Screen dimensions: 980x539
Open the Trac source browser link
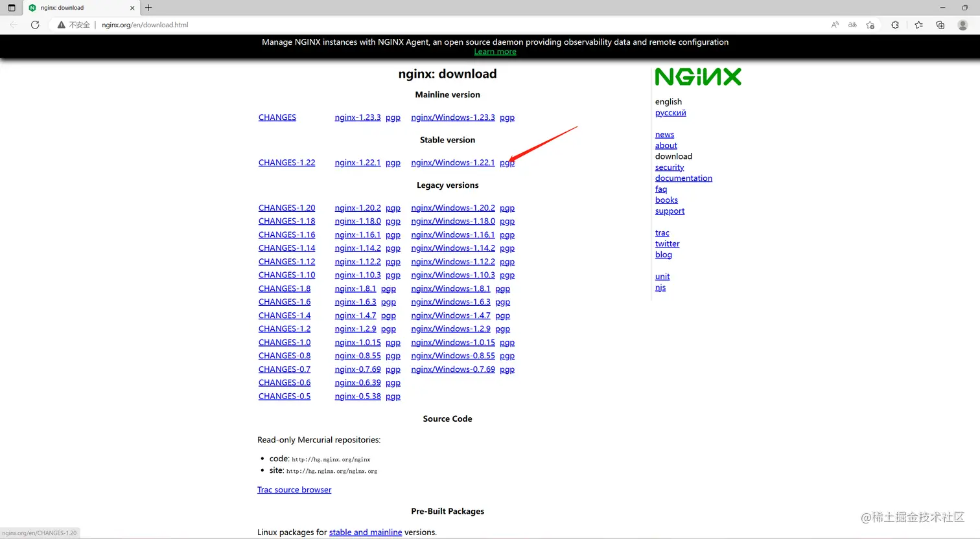[x=294, y=490]
